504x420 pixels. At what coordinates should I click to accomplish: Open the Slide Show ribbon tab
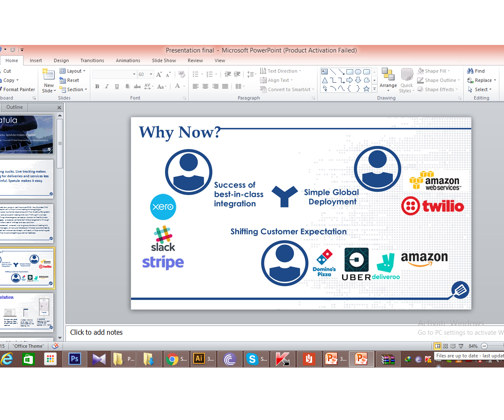point(164,60)
